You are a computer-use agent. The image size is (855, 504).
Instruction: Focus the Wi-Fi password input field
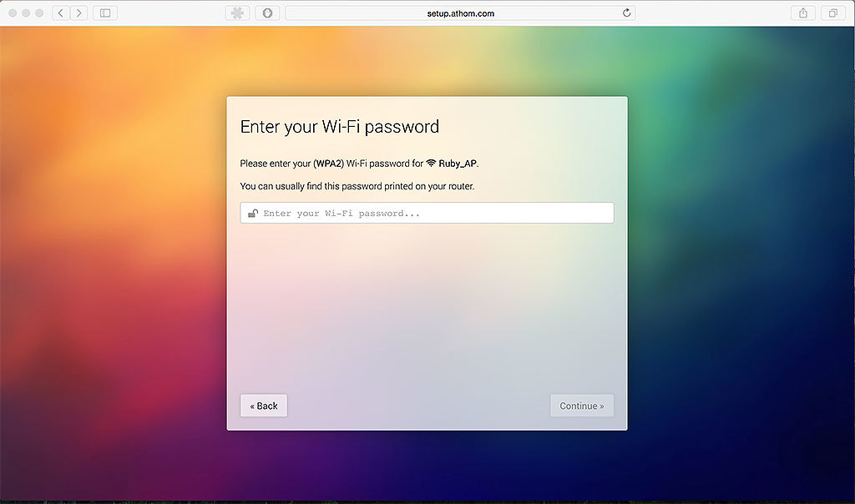pos(427,213)
